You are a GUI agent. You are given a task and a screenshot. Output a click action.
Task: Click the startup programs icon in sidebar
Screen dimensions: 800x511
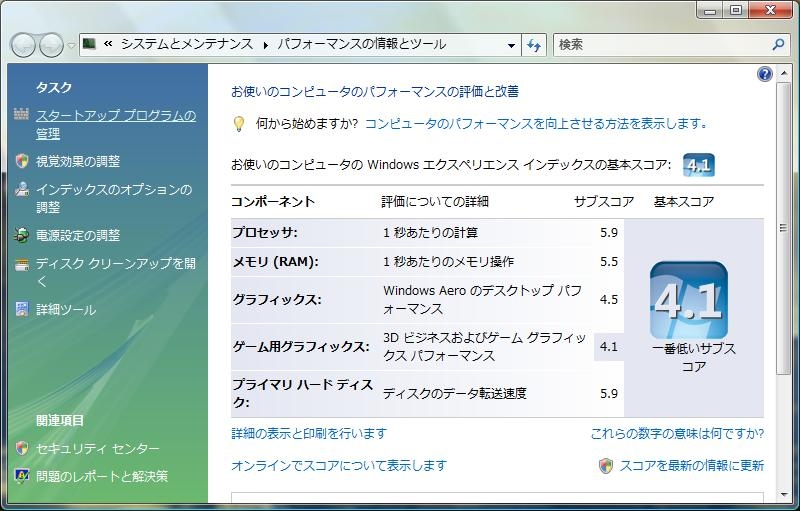tap(21, 114)
